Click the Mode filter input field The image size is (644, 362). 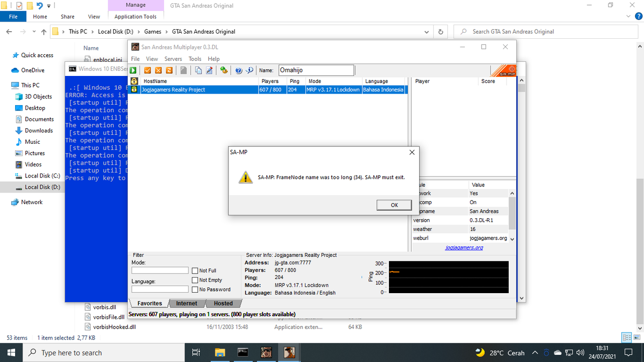(160, 270)
